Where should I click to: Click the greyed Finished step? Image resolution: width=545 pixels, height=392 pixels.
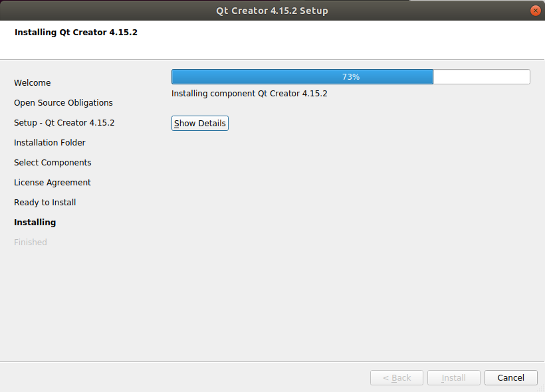[31, 243]
